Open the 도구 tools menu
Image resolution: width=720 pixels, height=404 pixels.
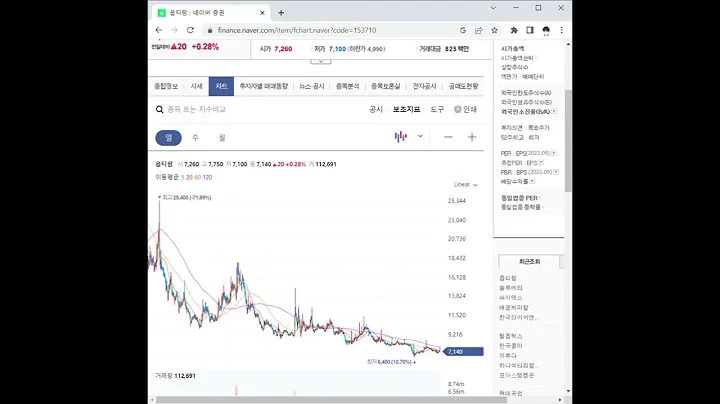tap(437, 109)
